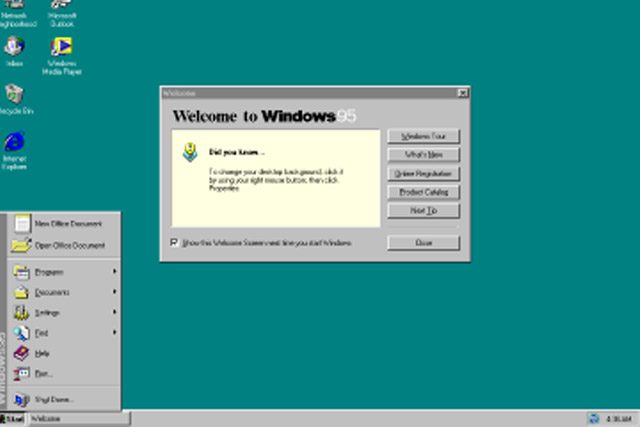Click the Windows Tour button

coord(423,136)
